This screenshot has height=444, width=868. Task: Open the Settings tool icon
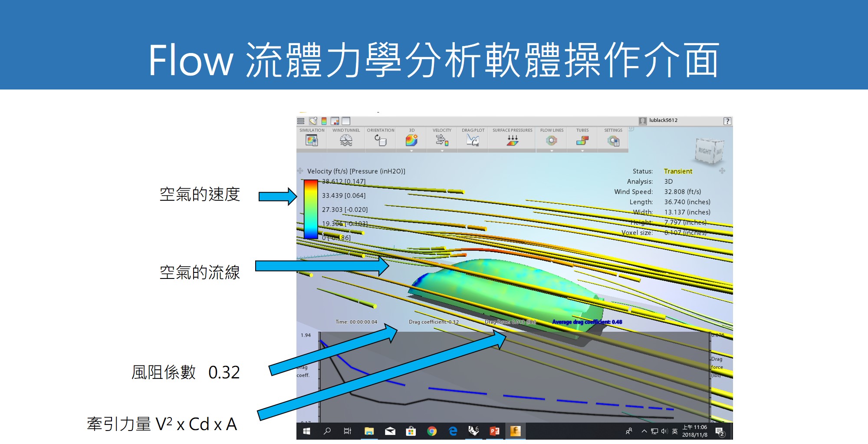(613, 140)
